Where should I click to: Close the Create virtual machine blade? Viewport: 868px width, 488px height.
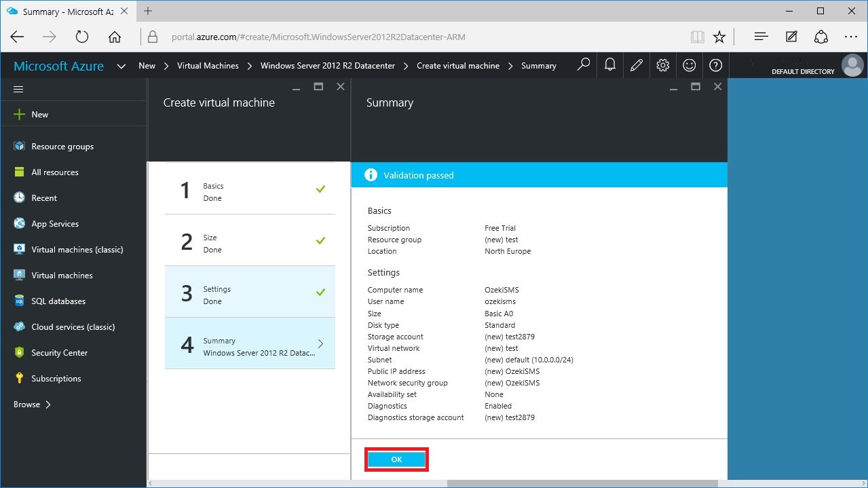point(341,87)
